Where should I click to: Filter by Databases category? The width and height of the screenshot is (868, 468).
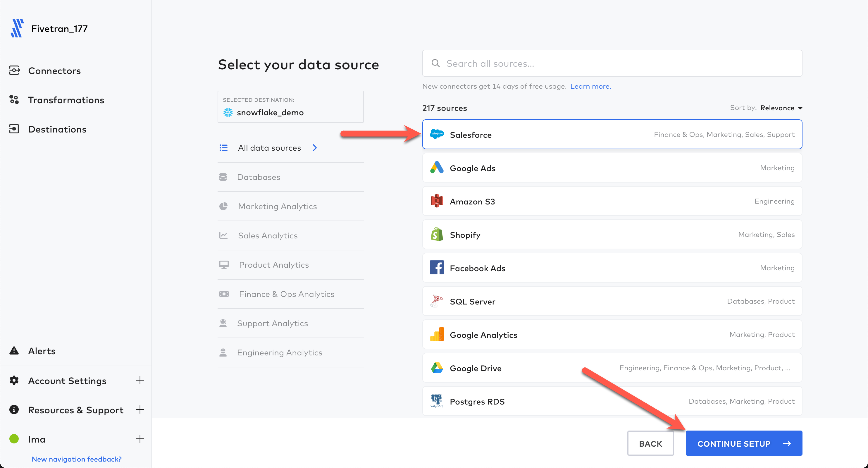coord(259,177)
